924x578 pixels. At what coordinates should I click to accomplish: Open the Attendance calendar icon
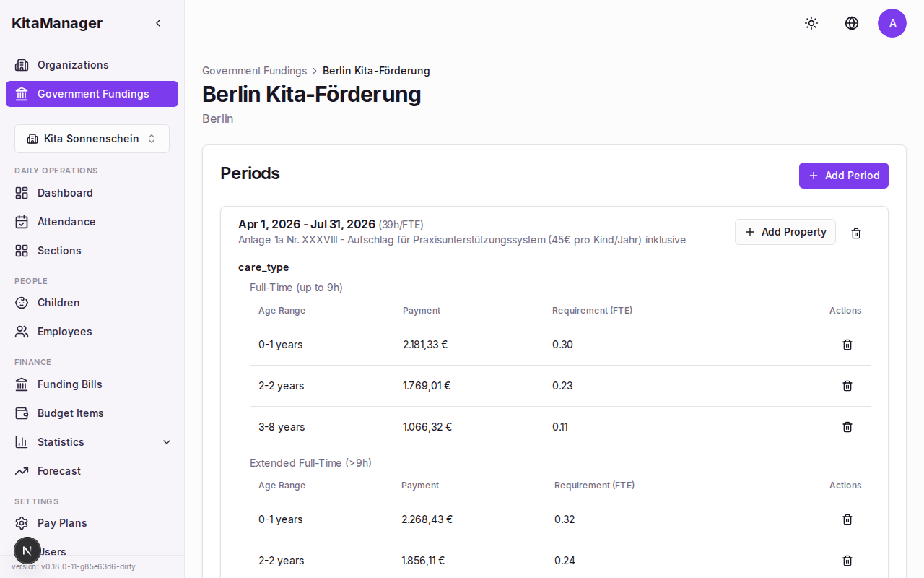click(22, 222)
